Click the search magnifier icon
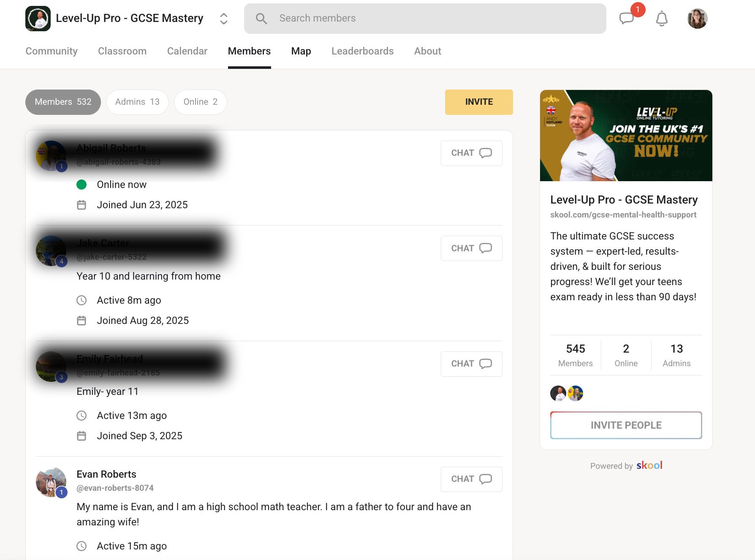Image resolution: width=755 pixels, height=560 pixels. 261,19
